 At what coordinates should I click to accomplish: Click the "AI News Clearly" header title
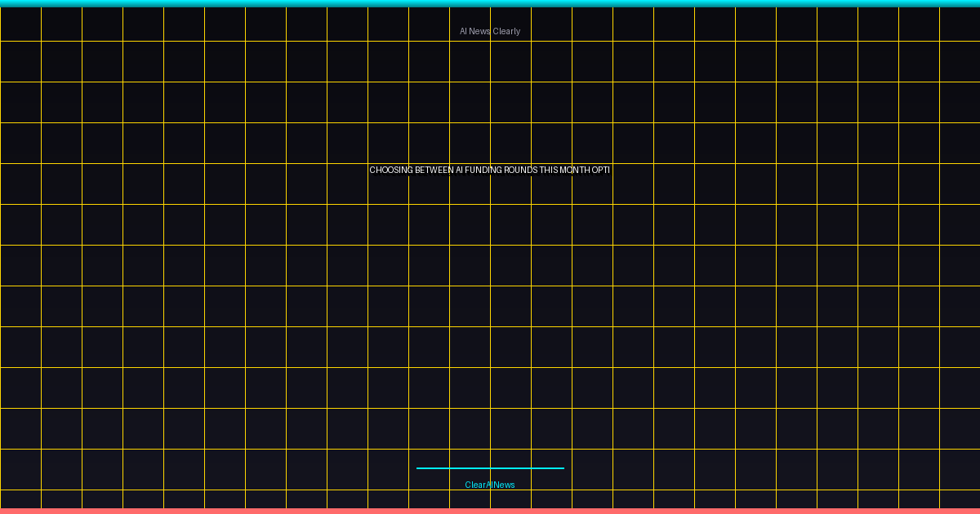[489, 31]
